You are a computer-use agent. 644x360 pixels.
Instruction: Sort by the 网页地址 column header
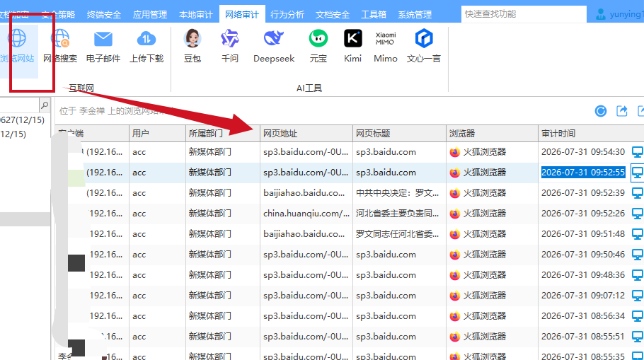coord(306,134)
